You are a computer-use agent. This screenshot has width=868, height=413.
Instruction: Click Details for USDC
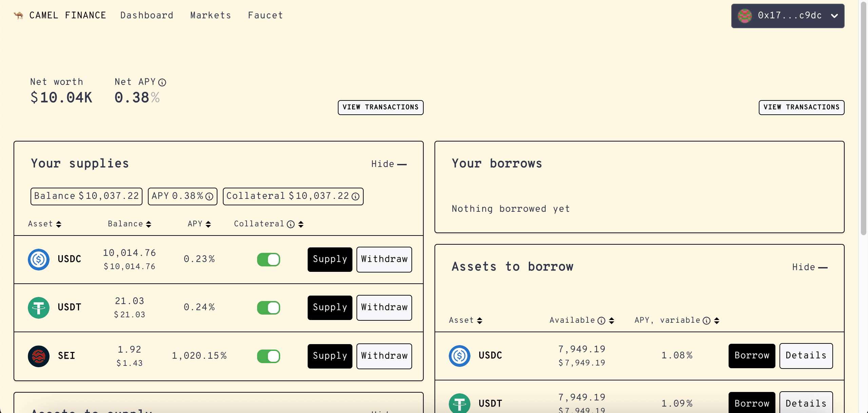coord(806,356)
